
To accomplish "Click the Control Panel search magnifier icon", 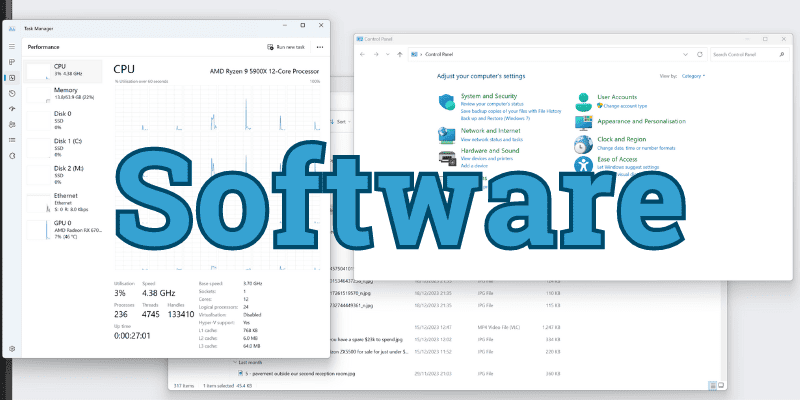I will coord(782,54).
